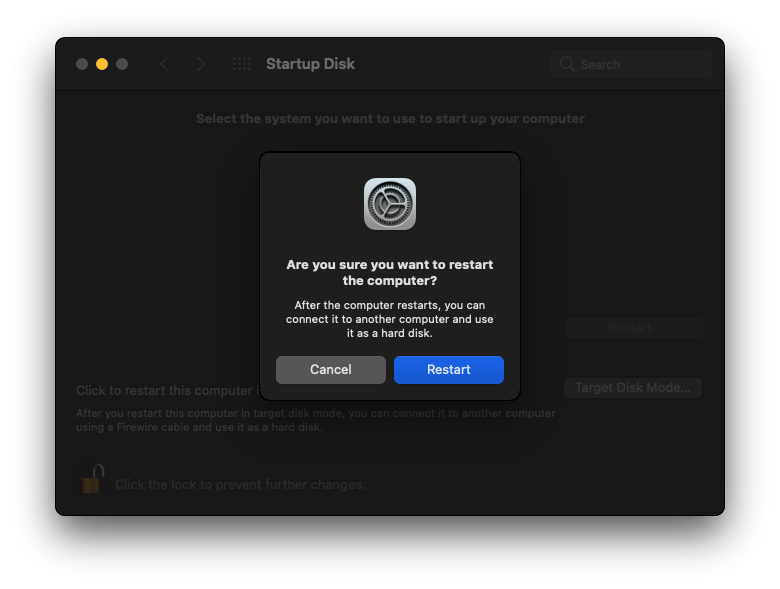
Task: Click the magnifying glass search icon
Action: coord(567,64)
